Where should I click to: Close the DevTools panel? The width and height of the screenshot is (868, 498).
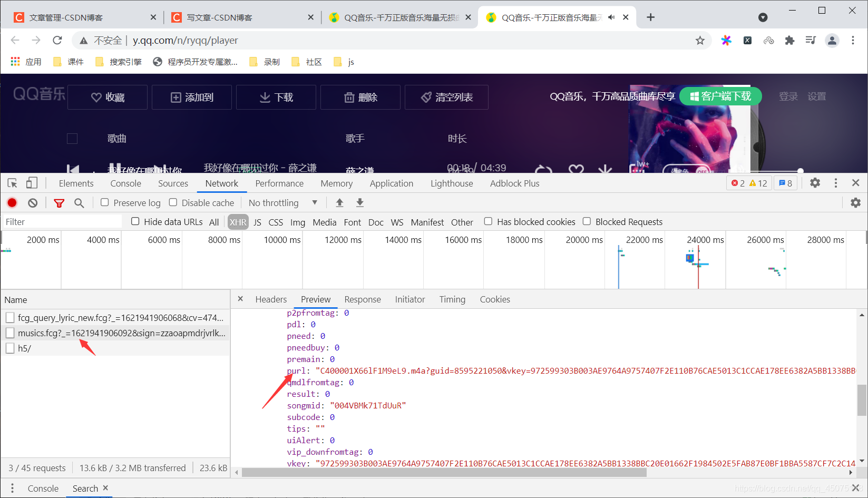point(855,183)
